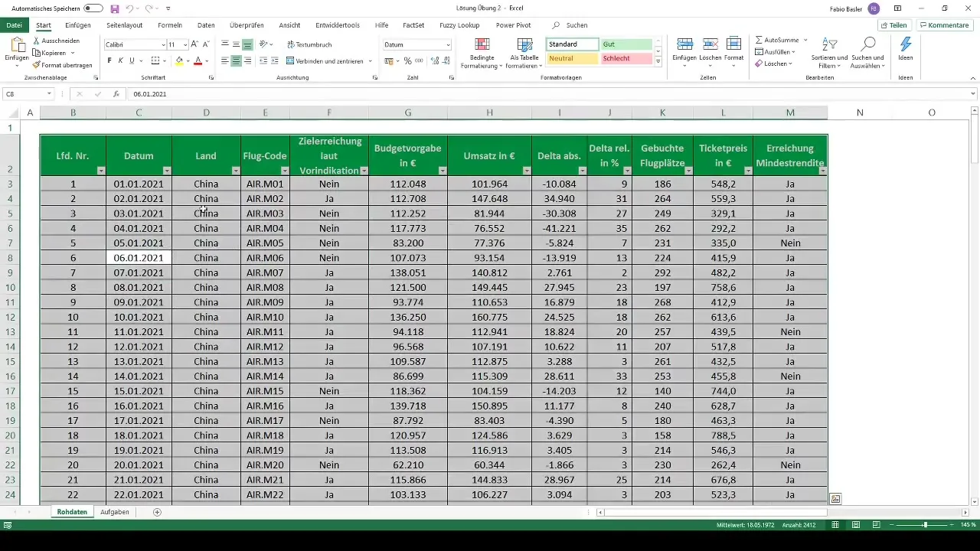Apply bold formatting (F)
The width and height of the screenshot is (980, 551).
pos(109,60)
